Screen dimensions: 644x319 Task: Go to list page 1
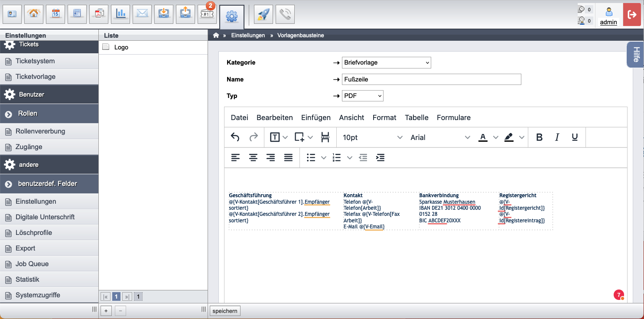[x=116, y=297]
